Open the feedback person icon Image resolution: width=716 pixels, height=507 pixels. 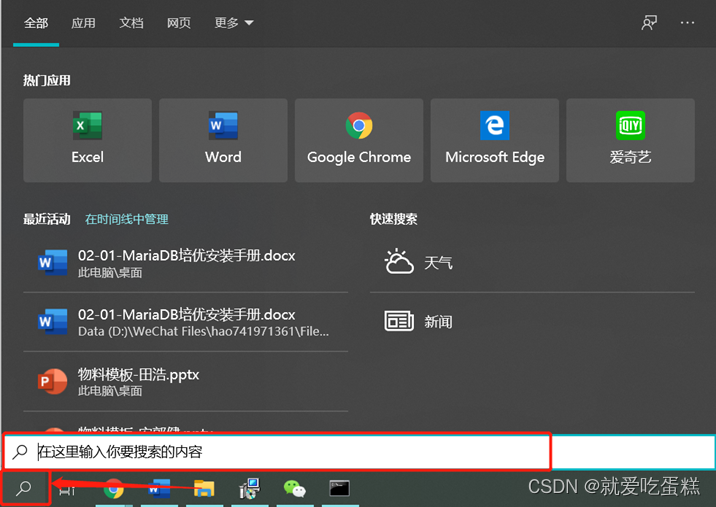[649, 22]
